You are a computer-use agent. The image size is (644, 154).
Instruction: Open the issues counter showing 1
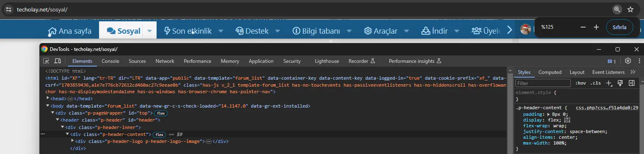(612, 62)
